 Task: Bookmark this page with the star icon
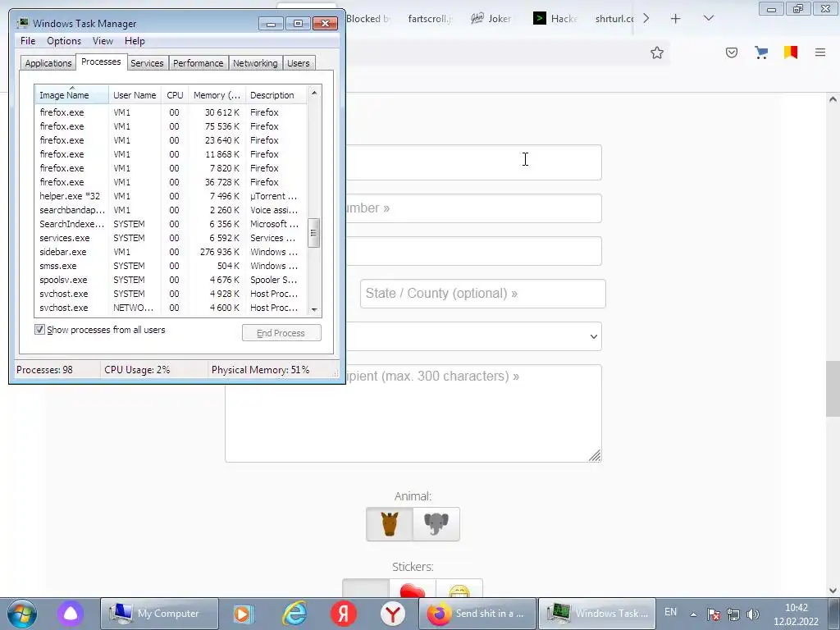[657, 52]
